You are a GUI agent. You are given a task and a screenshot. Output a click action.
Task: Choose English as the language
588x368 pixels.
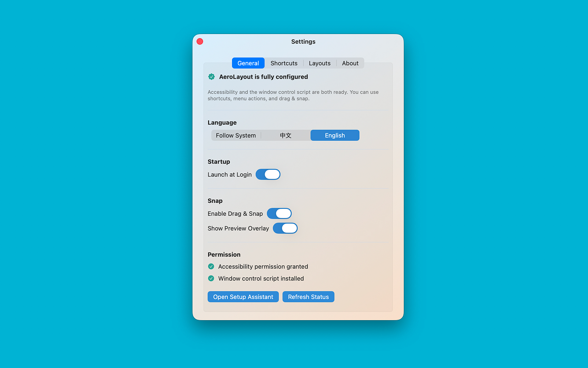coord(335,135)
